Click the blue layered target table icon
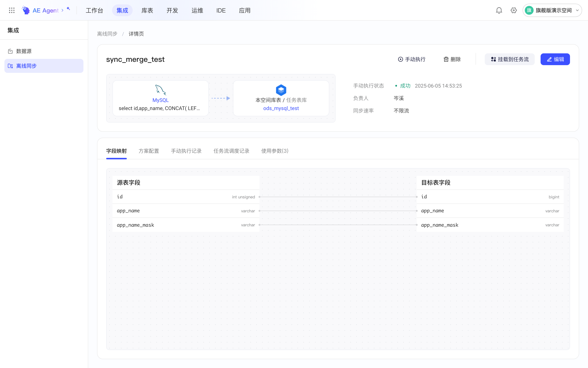The image size is (588, 368). [x=281, y=90]
